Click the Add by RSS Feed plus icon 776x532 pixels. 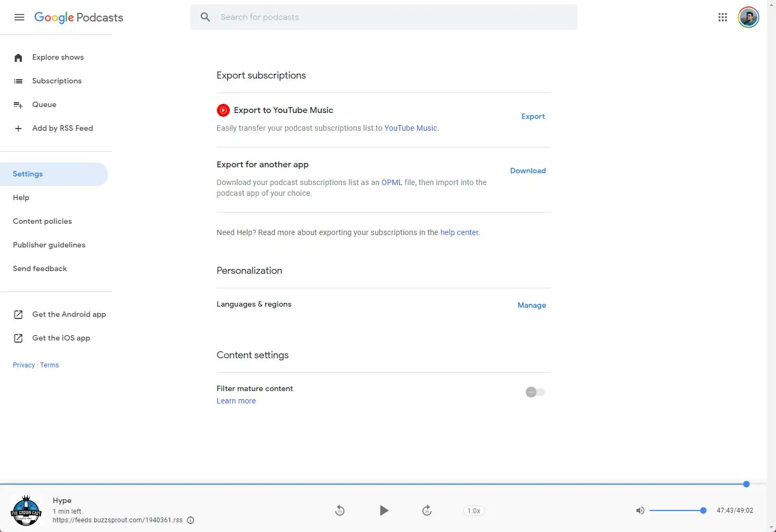click(18, 129)
